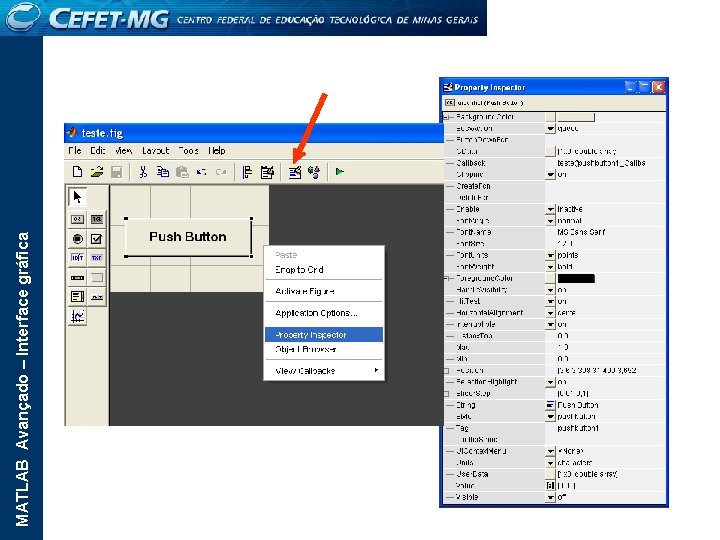Image resolution: width=720 pixels, height=540 pixels.
Task: Open the Edit menu
Action: 97,151
